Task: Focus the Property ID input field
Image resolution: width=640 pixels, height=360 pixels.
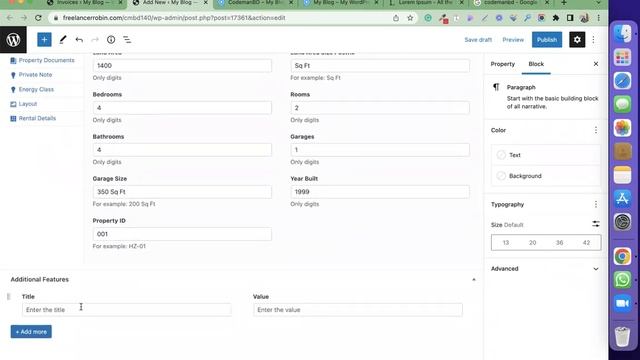Action: click(182, 234)
